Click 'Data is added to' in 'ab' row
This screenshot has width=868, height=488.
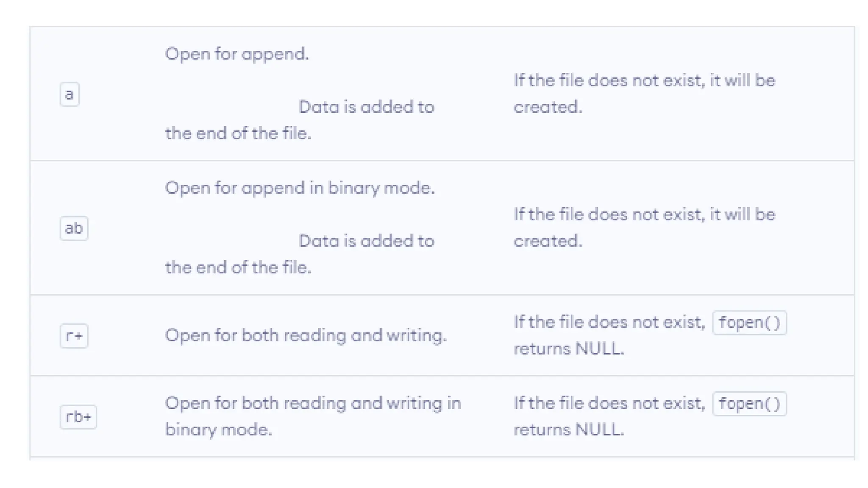[x=366, y=241]
